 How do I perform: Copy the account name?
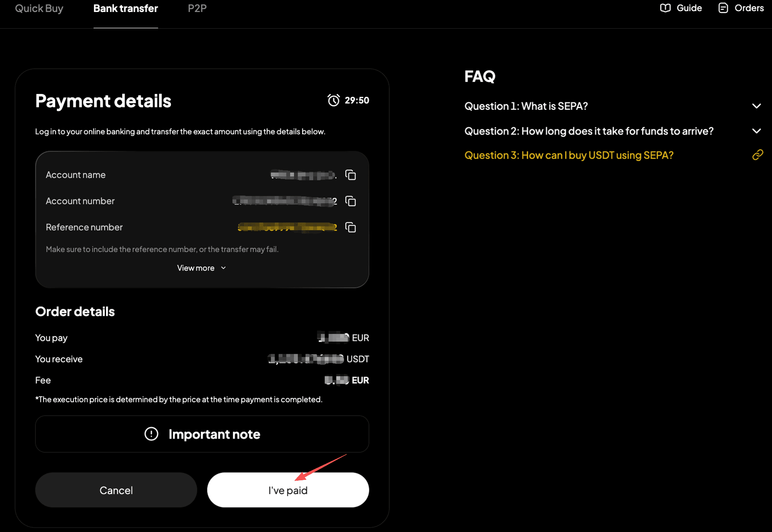click(351, 175)
